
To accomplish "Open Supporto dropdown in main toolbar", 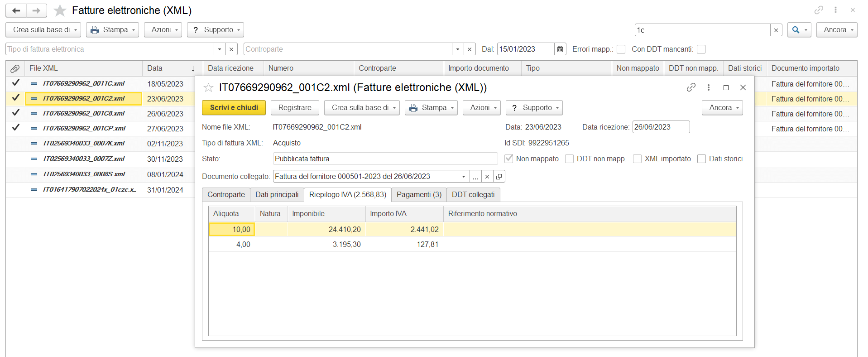I will [x=216, y=30].
